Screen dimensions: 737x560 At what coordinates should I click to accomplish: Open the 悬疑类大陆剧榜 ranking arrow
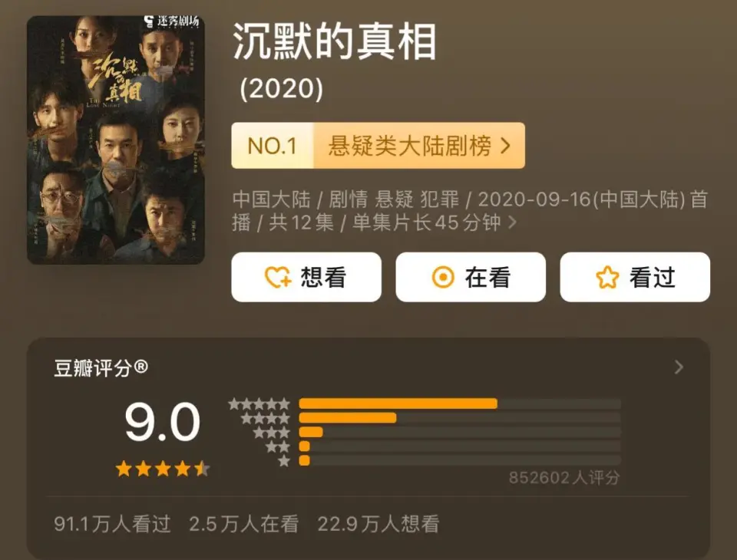tap(505, 146)
